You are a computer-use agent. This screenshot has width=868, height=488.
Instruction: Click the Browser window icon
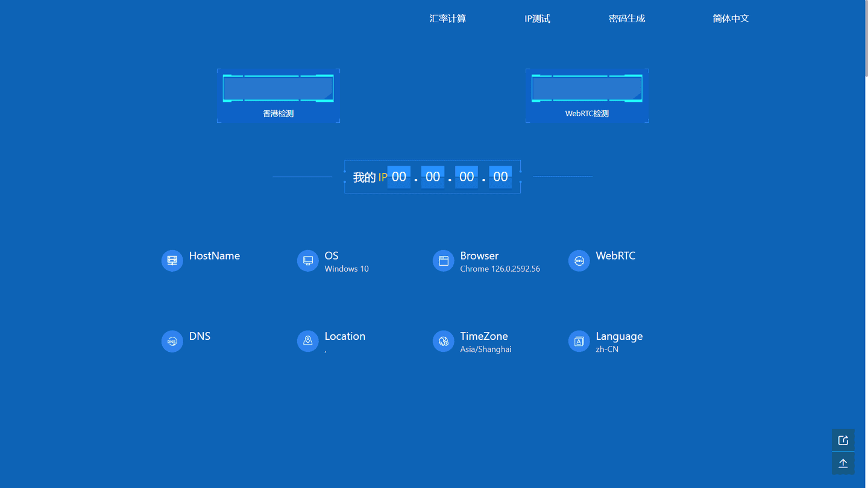click(443, 260)
